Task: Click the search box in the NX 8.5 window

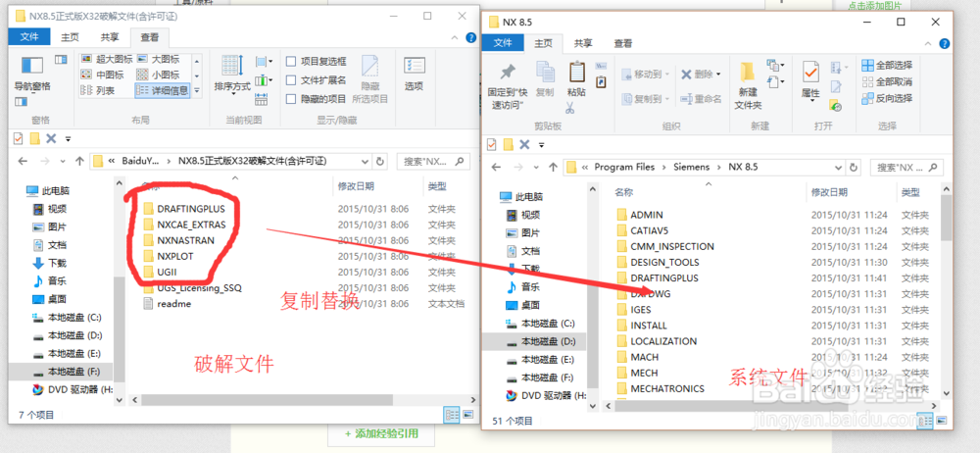Action: pyautogui.click(x=906, y=167)
